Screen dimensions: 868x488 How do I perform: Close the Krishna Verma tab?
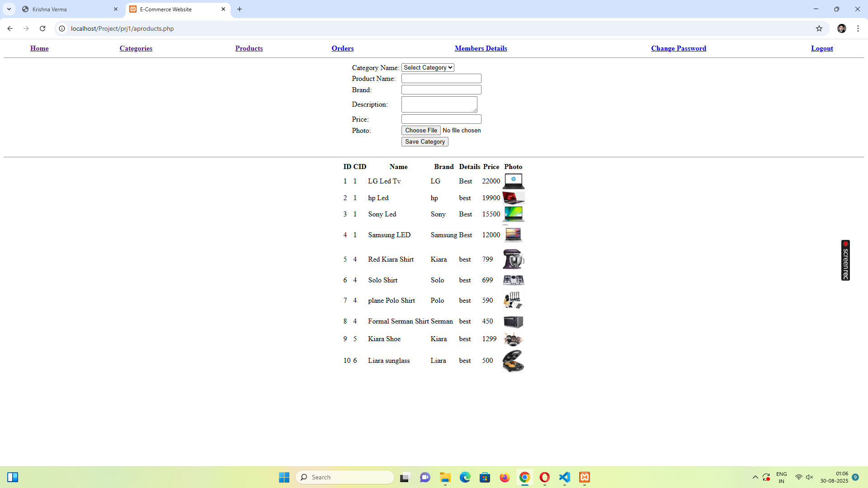[x=116, y=9]
